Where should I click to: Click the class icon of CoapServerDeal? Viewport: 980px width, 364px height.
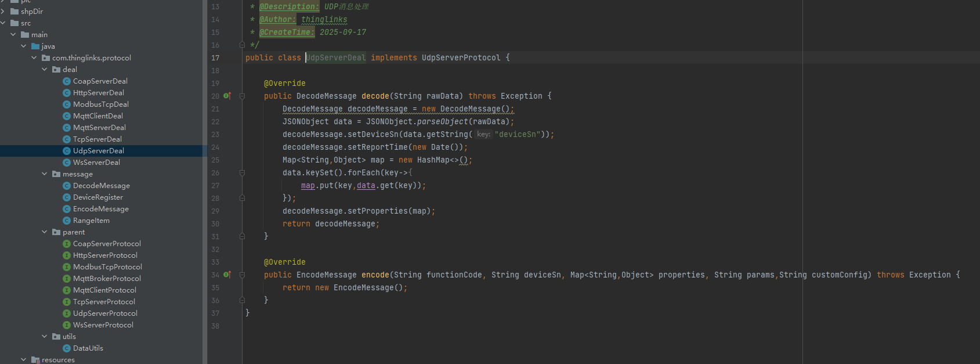67,81
